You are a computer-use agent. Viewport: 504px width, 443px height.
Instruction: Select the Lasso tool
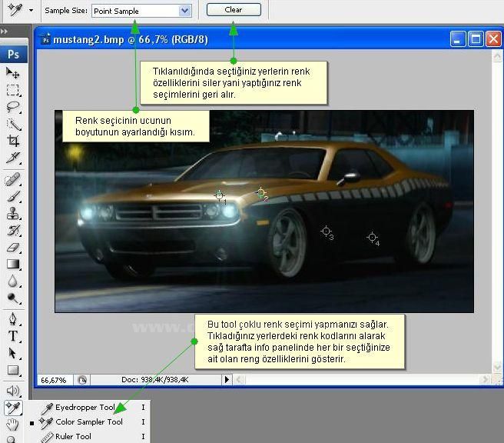click(x=13, y=108)
